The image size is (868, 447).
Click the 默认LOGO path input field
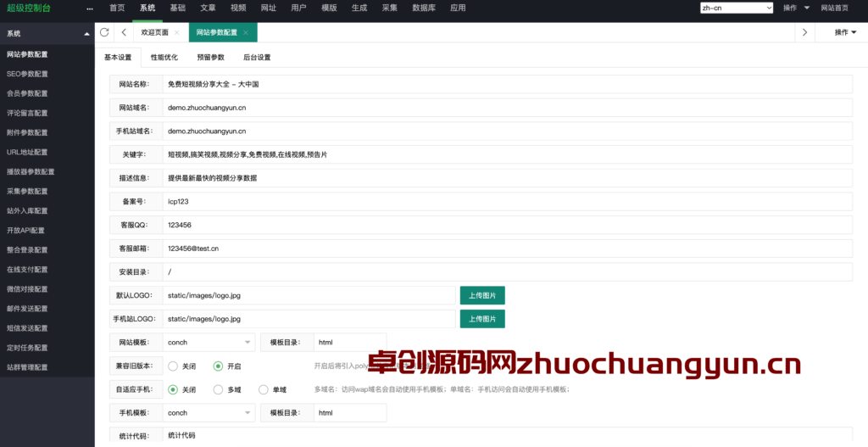(309, 295)
